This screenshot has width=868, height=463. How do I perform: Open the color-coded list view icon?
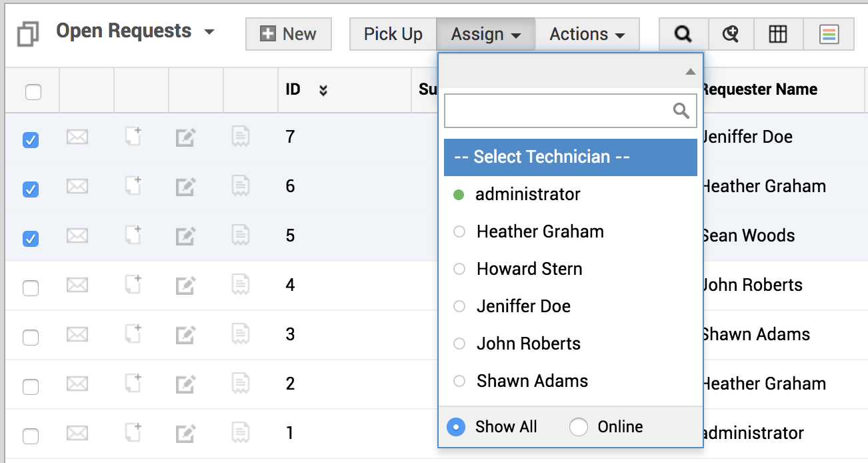[829, 34]
